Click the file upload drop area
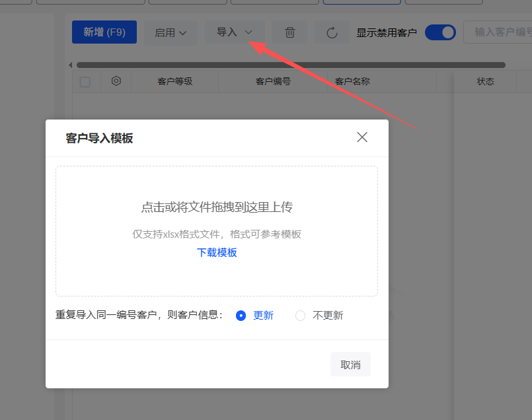The image size is (532, 420). point(217,208)
